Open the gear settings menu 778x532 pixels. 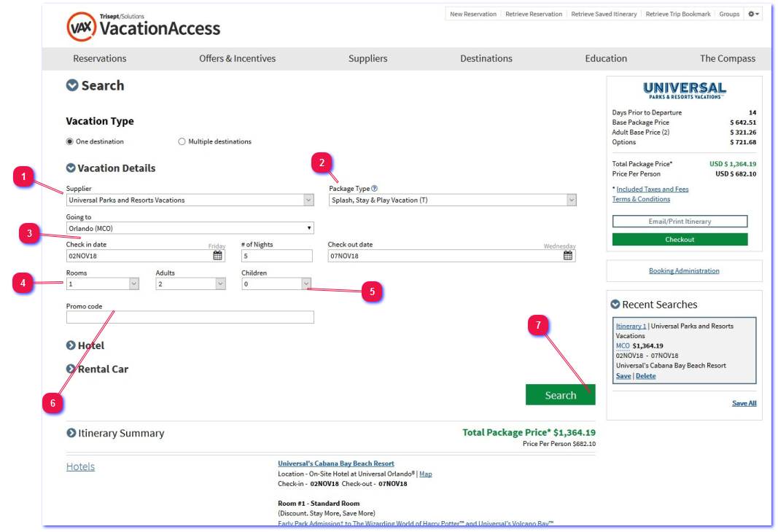click(754, 14)
